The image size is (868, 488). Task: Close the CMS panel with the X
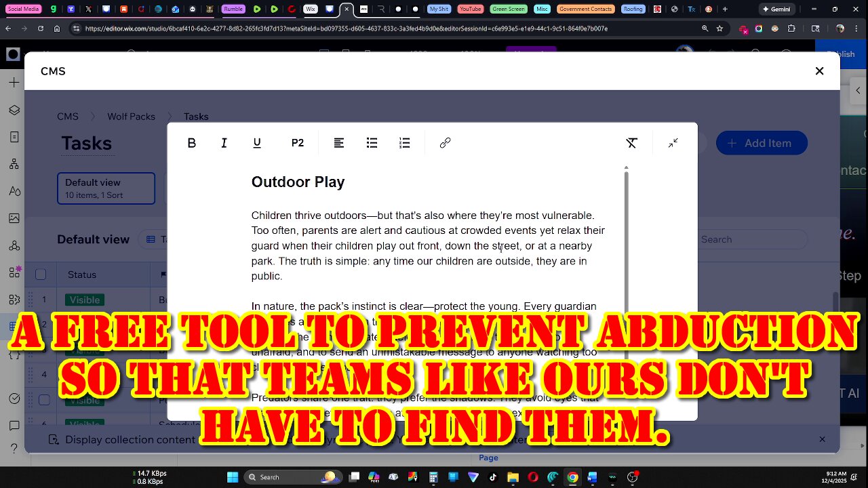819,71
